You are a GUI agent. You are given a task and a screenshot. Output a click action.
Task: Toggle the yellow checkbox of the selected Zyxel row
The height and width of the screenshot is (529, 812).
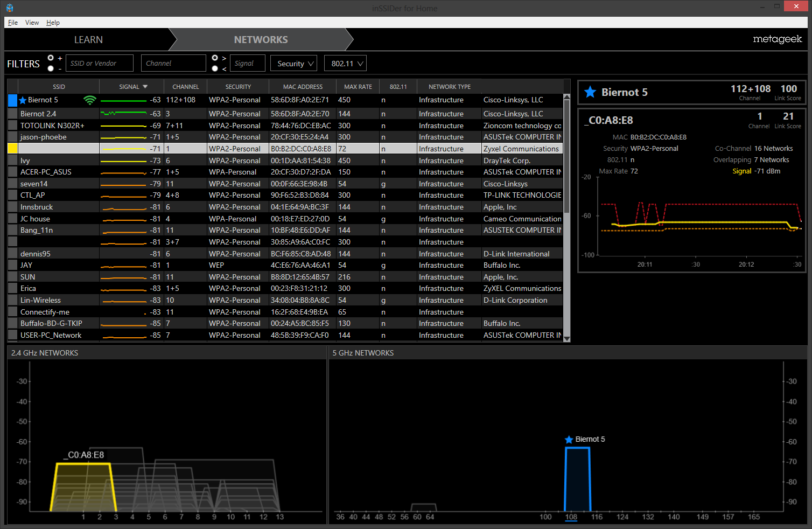(x=12, y=149)
